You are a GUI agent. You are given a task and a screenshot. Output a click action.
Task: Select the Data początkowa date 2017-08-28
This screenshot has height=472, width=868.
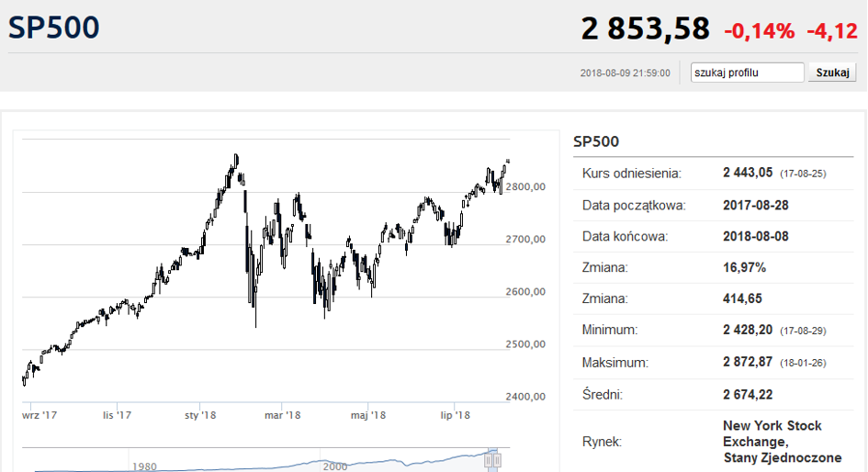pos(755,205)
